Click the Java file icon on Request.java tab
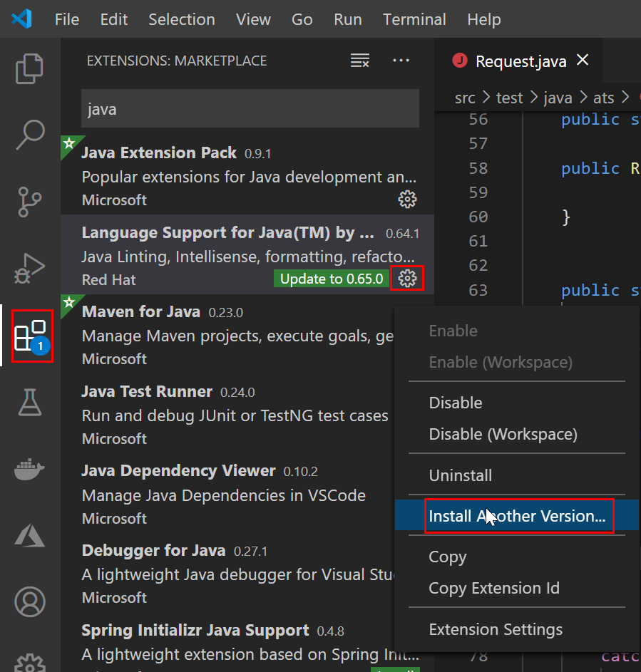This screenshot has width=641, height=672. pos(460,61)
